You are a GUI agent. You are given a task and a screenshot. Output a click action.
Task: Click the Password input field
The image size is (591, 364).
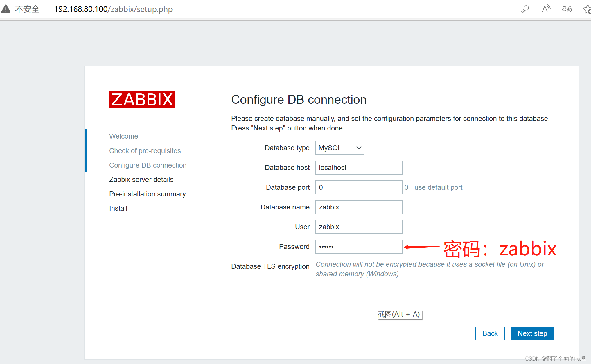click(359, 247)
